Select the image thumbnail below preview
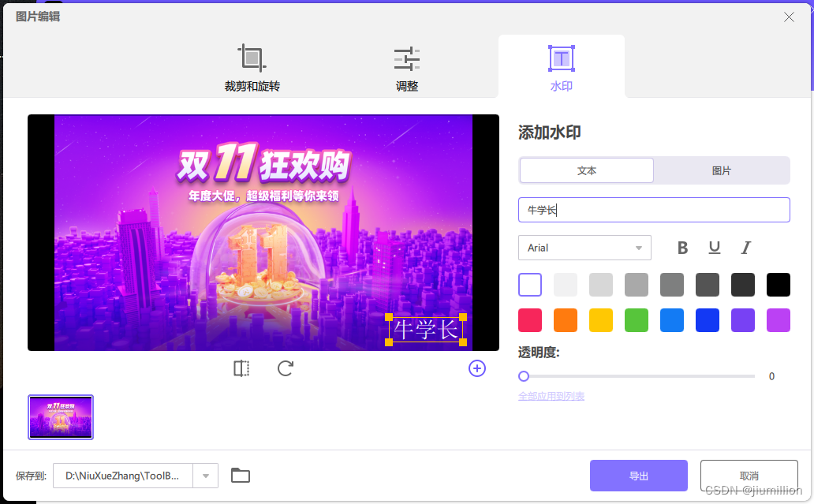The width and height of the screenshot is (814, 504). tap(61, 417)
